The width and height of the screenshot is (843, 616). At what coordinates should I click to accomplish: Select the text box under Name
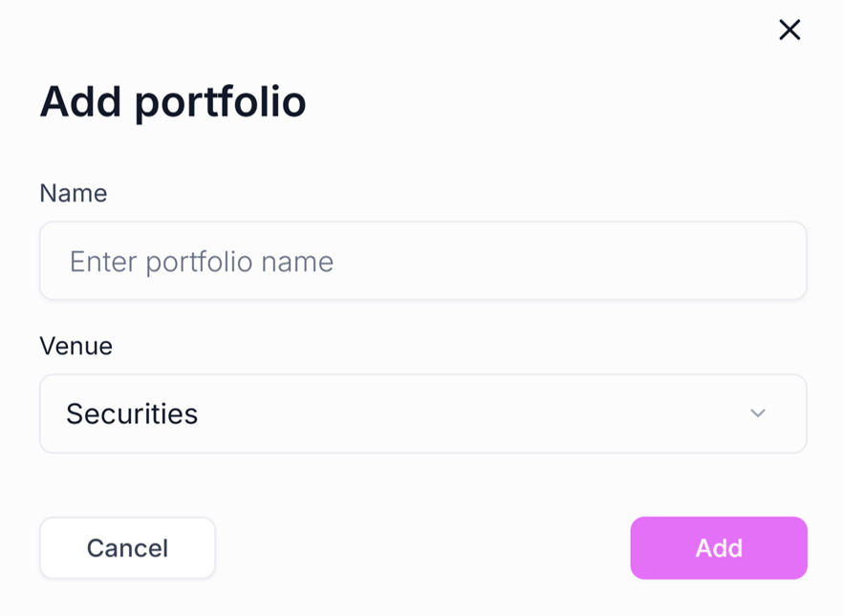point(422,261)
